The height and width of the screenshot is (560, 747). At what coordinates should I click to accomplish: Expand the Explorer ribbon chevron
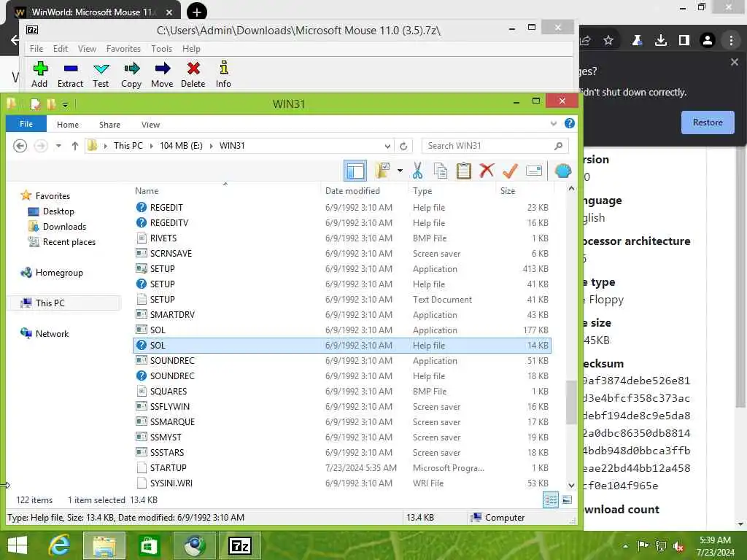(x=553, y=124)
